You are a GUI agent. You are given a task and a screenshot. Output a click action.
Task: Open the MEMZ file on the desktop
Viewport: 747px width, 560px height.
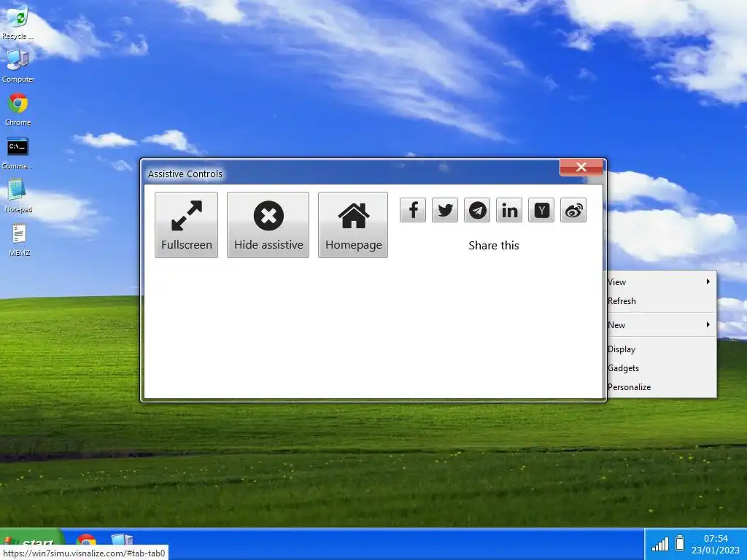point(19,240)
